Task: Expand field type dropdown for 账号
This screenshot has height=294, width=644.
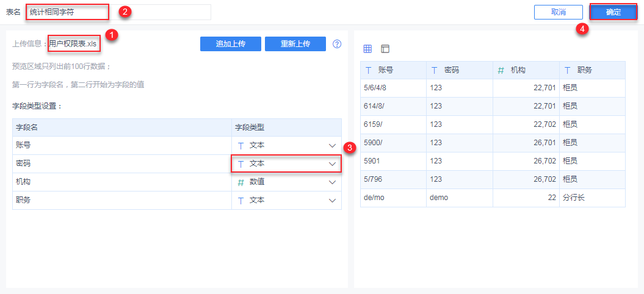Action: tap(332, 146)
